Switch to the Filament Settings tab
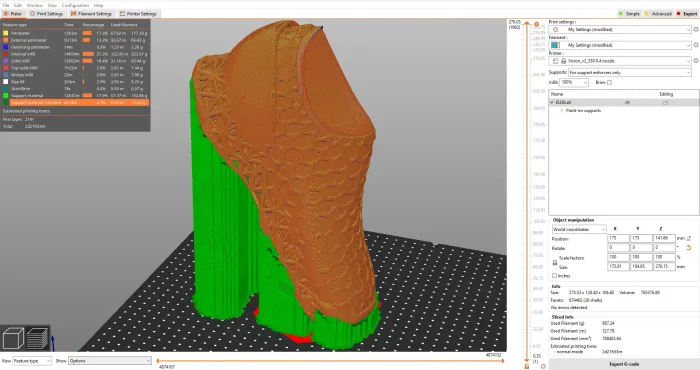 (x=92, y=14)
